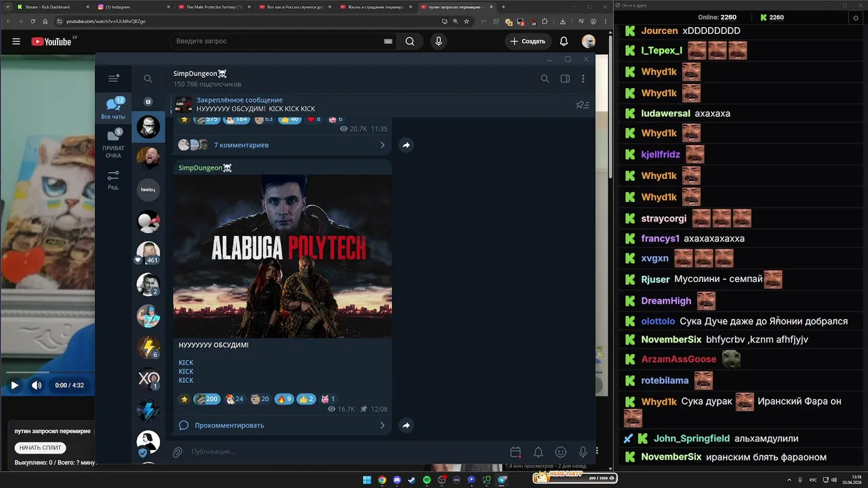Open the Alabuga Polytech post image
The image size is (868, 488).
pos(282,256)
